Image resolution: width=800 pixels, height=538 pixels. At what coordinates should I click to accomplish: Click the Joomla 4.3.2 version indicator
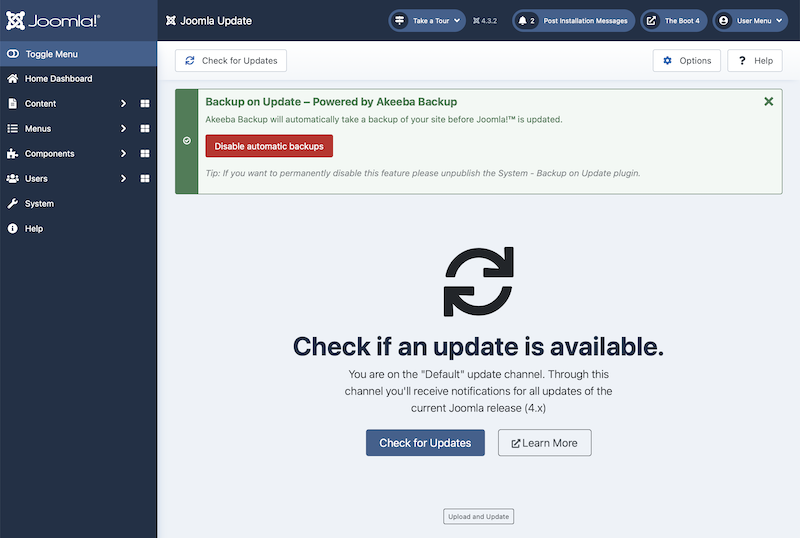click(485, 21)
